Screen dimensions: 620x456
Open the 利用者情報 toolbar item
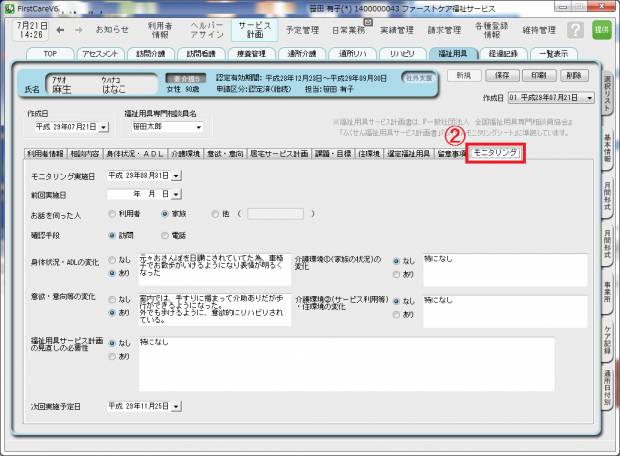click(x=162, y=30)
